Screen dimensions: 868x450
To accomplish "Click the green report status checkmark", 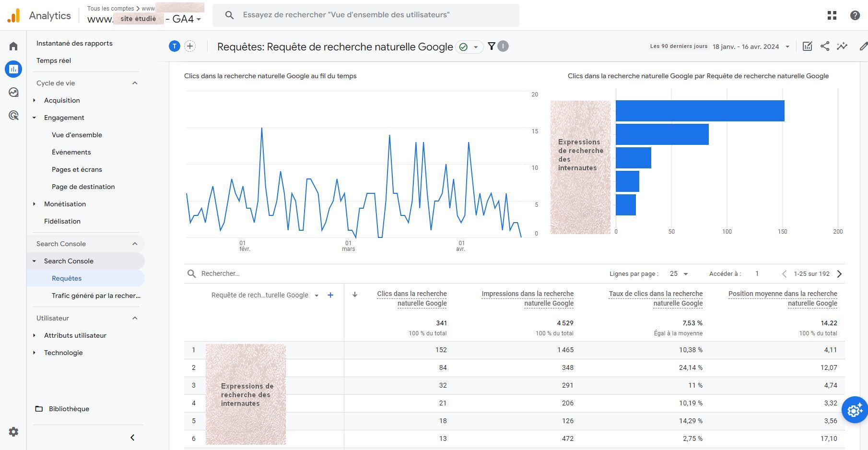I will (x=463, y=47).
